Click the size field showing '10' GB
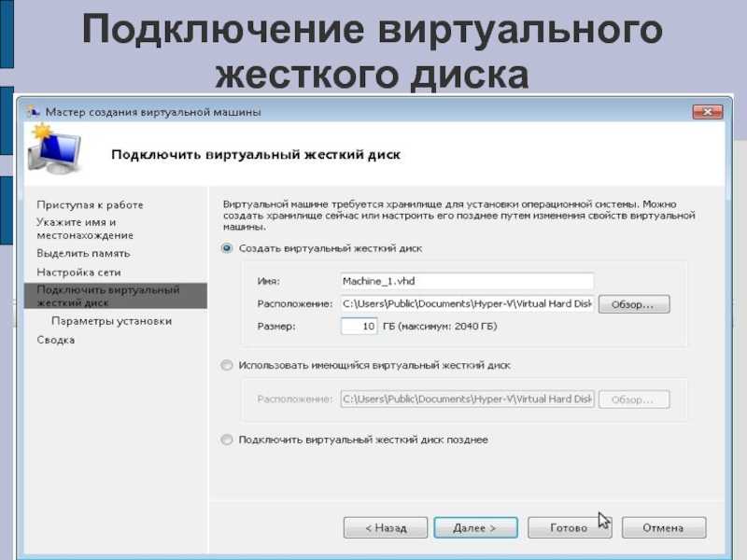 pos(359,326)
